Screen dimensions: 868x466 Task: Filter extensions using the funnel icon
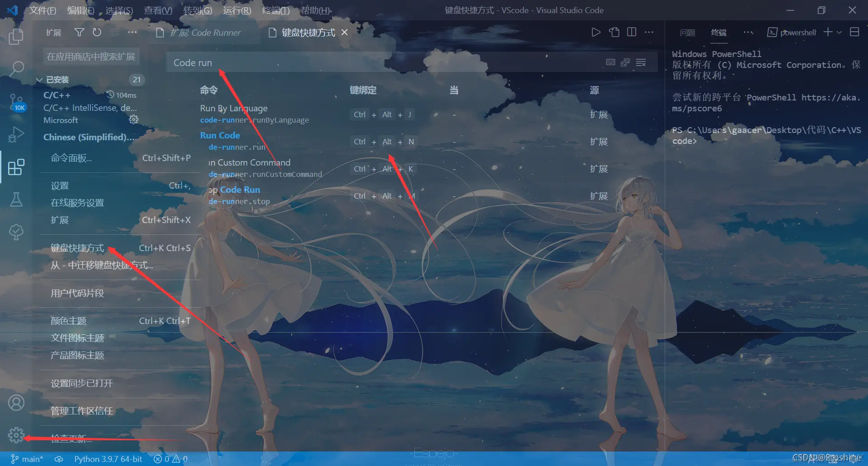[79, 32]
